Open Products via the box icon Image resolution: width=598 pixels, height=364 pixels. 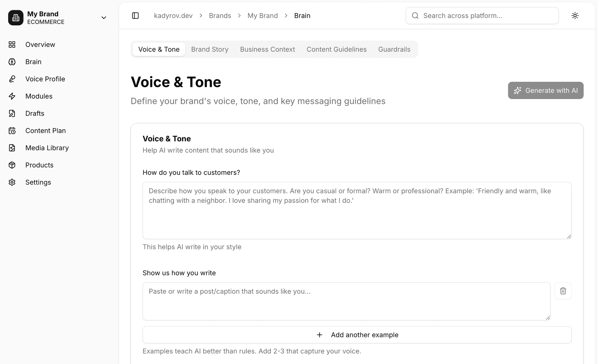tap(12, 165)
